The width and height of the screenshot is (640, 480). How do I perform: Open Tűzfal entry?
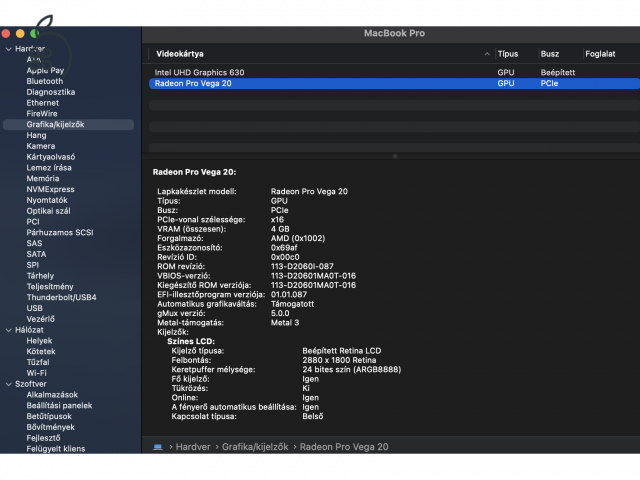(38, 362)
